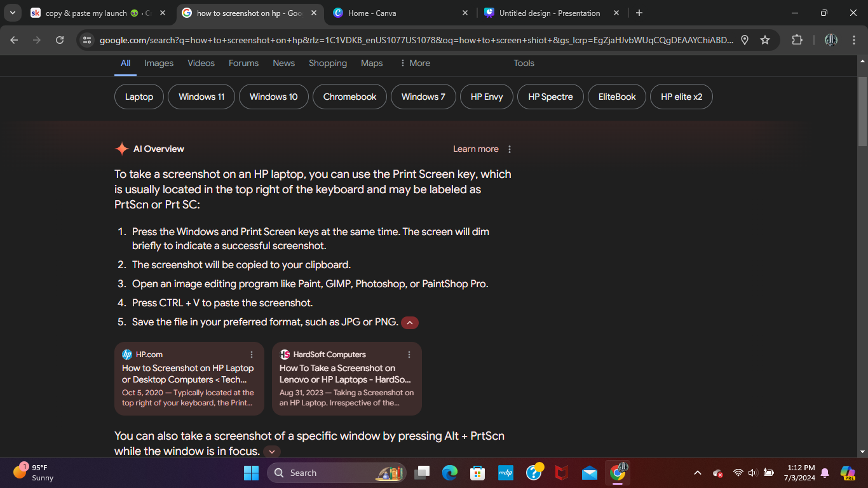Filter results by EliteBook chip
The image size is (868, 488).
pyautogui.click(x=617, y=97)
